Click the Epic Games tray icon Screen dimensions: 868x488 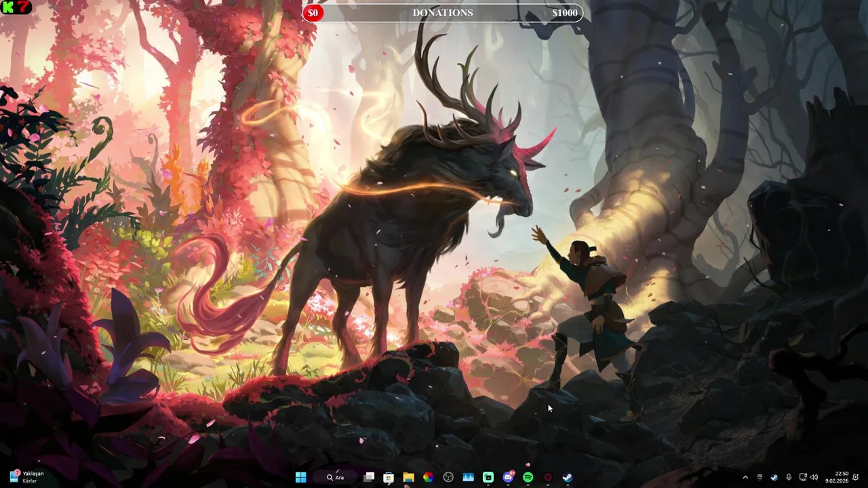pyautogui.click(x=759, y=477)
